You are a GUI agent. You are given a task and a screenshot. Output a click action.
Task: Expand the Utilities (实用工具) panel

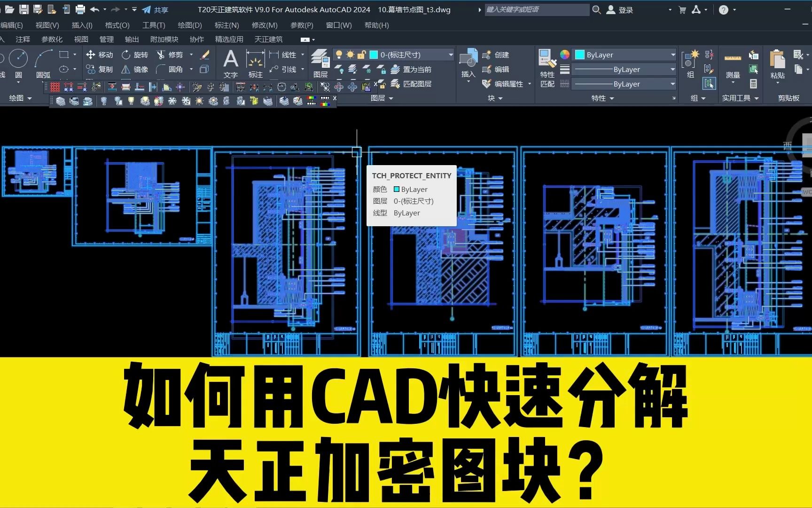pyautogui.click(x=741, y=98)
